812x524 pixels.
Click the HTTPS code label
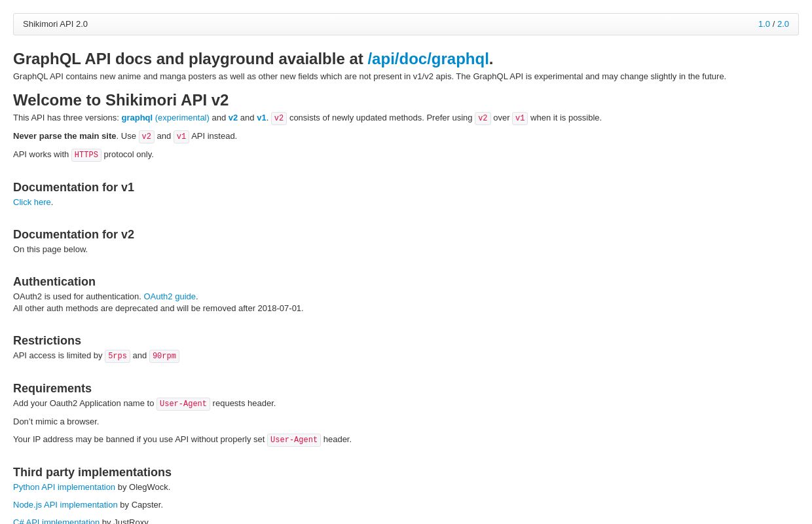[x=86, y=155]
